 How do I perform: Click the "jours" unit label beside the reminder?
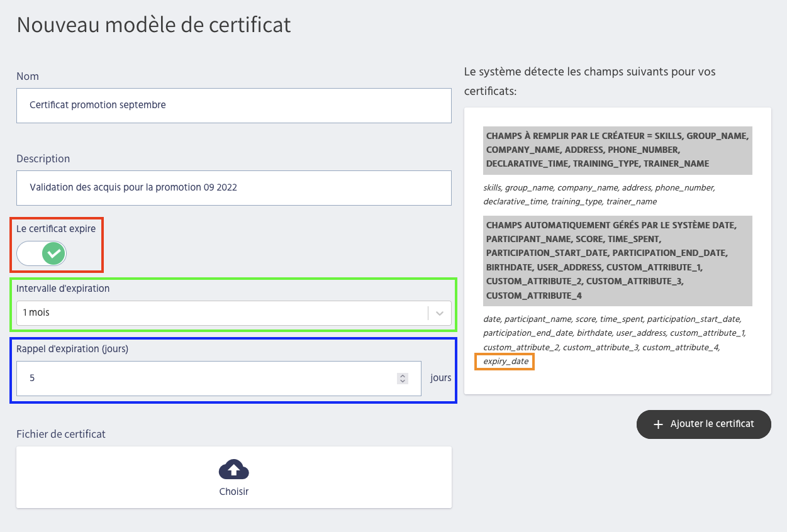coord(440,378)
